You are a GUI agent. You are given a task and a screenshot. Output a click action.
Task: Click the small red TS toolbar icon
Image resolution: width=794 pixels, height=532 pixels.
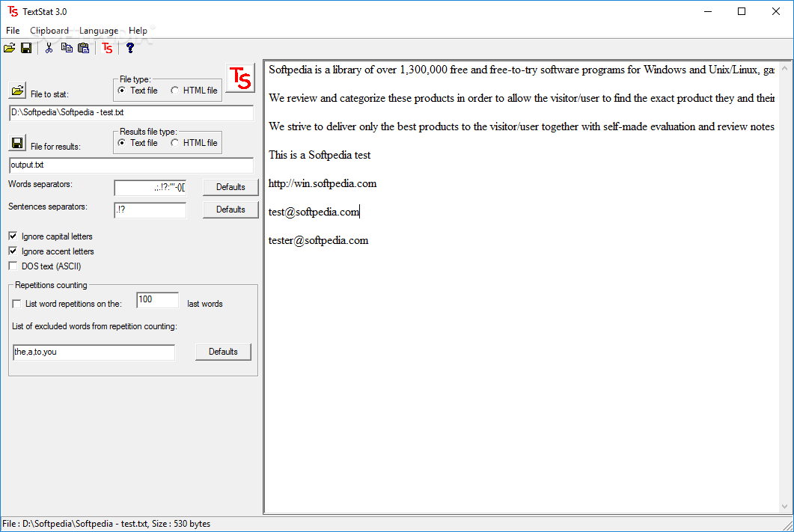click(107, 48)
